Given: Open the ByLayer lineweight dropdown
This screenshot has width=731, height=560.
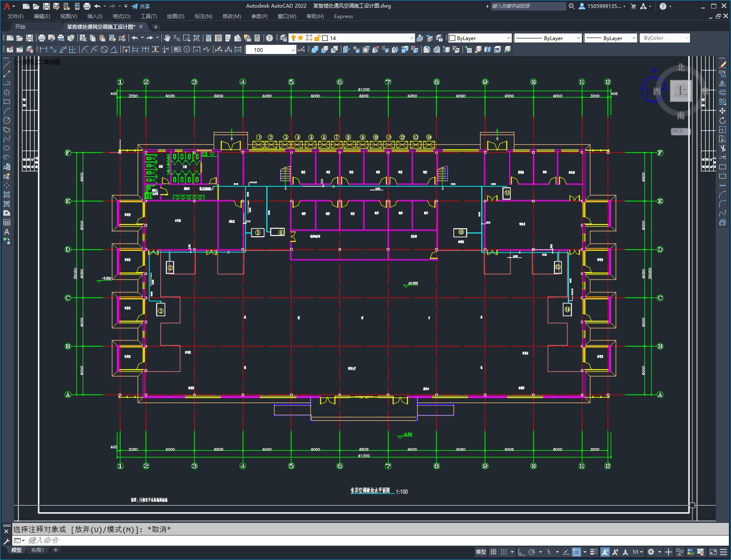Looking at the screenshot, I should pos(611,38).
